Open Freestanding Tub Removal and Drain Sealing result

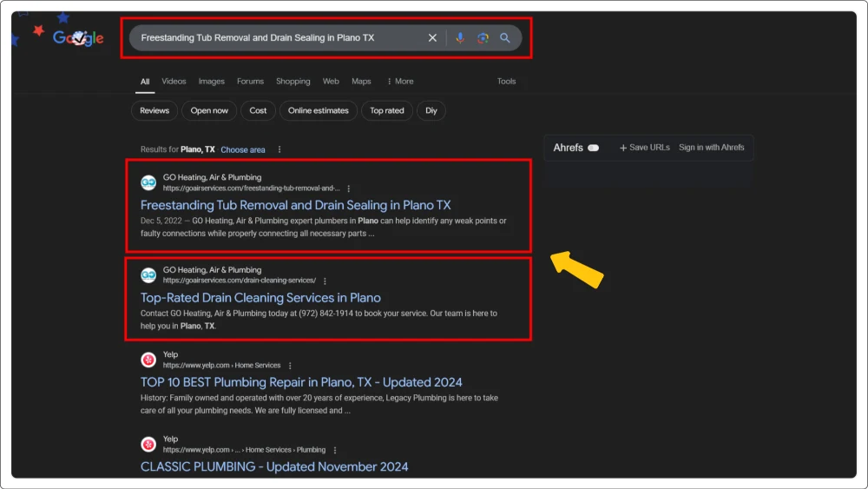point(296,206)
